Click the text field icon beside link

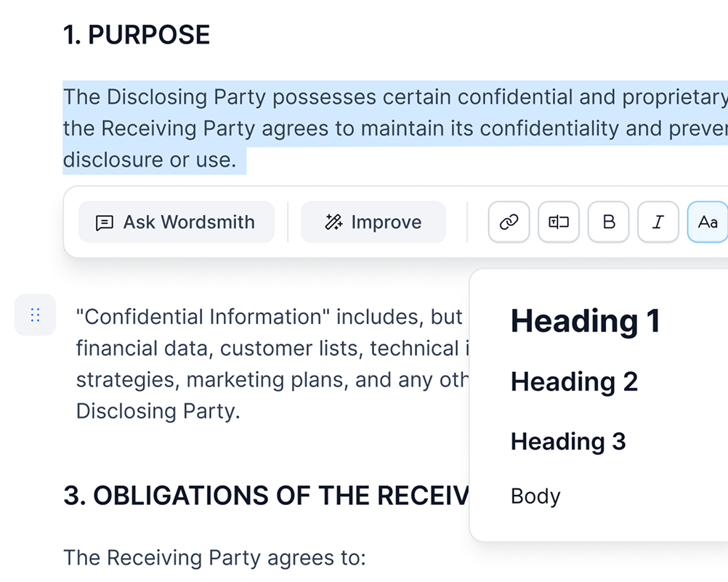coord(559,222)
